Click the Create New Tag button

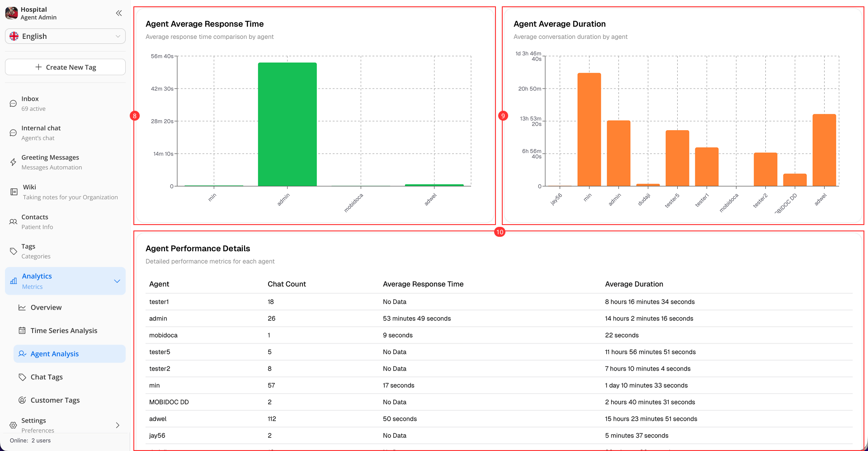pos(65,67)
